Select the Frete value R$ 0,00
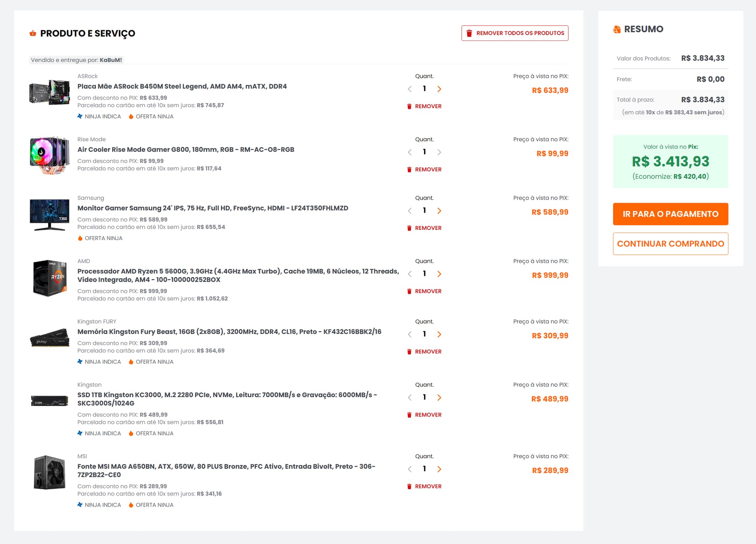 tap(710, 79)
